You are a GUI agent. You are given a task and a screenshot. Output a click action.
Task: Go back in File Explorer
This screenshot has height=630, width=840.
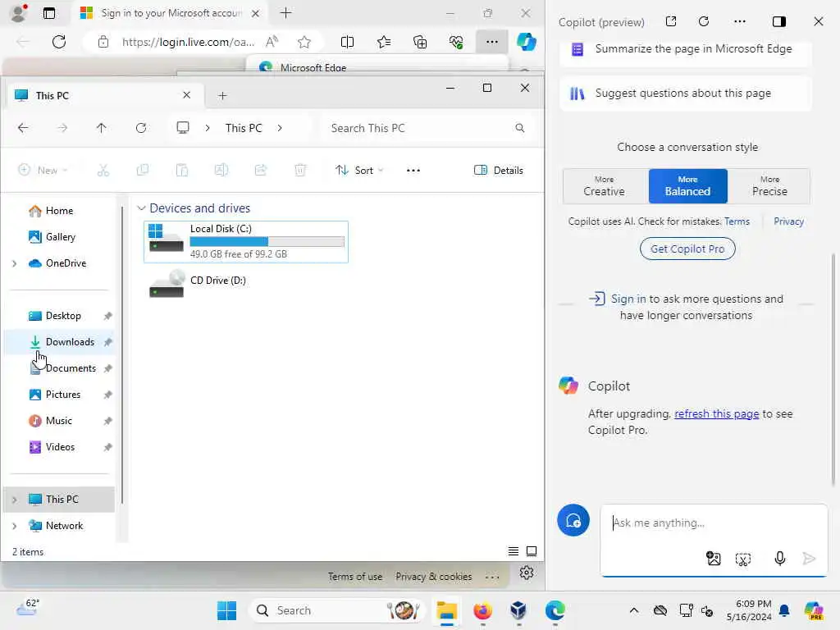[x=23, y=128]
